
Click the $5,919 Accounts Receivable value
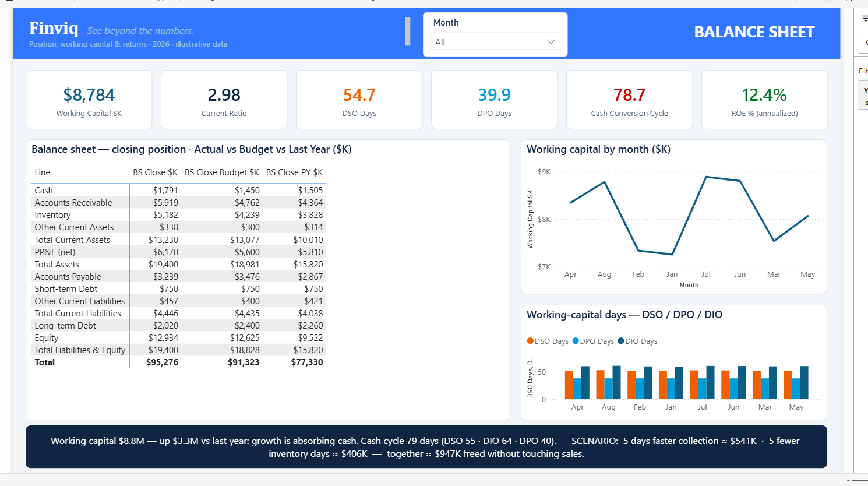click(165, 203)
